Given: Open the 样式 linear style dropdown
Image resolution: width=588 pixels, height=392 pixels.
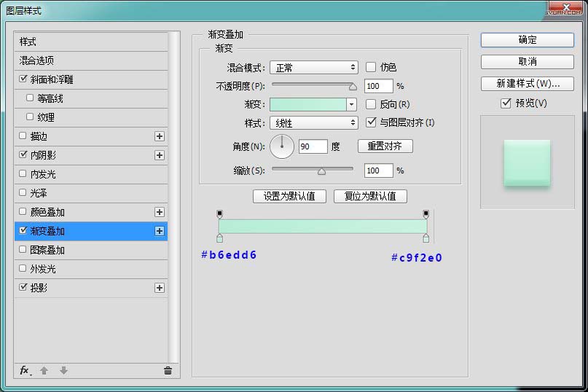Looking at the screenshot, I should (x=313, y=123).
